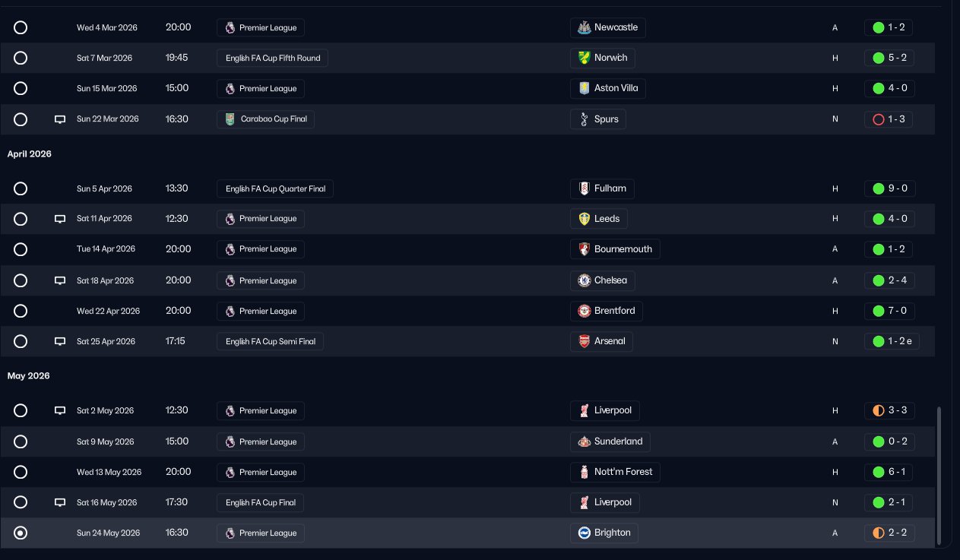Image resolution: width=960 pixels, height=560 pixels.
Task: Click the Premier League lion icon on Leeds row
Action: click(x=230, y=219)
